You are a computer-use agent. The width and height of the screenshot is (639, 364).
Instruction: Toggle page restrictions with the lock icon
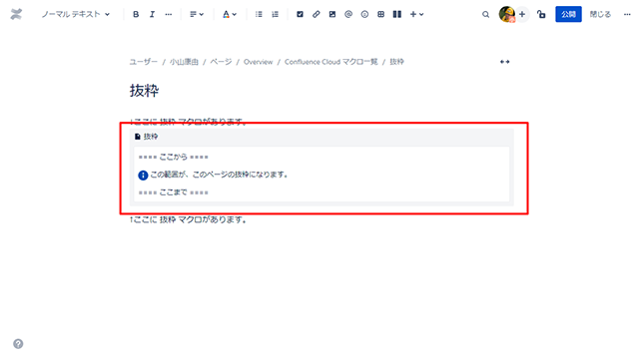pyautogui.click(x=541, y=14)
